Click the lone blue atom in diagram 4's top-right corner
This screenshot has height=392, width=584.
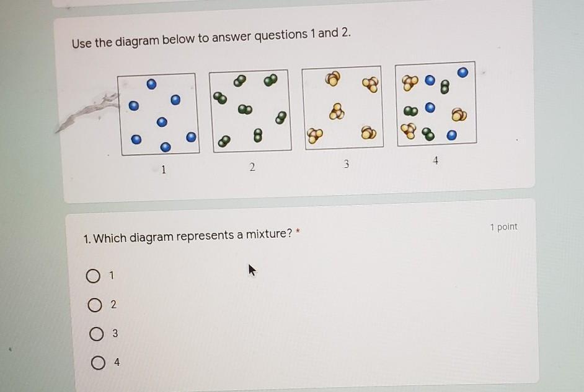[x=462, y=73]
